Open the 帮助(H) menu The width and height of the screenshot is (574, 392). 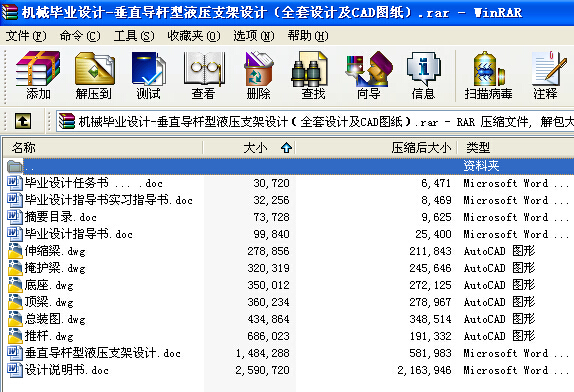click(308, 36)
